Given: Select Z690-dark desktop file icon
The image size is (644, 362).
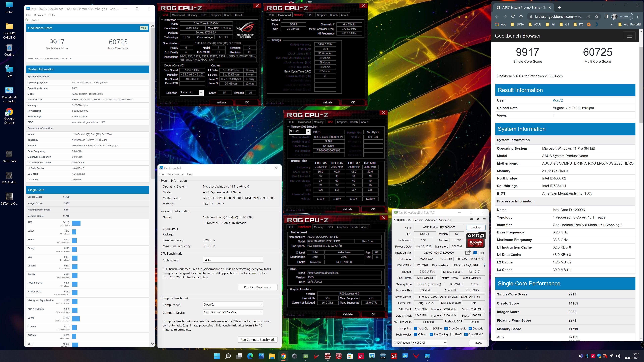Looking at the screenshot, I should click(x=9, y=157).
